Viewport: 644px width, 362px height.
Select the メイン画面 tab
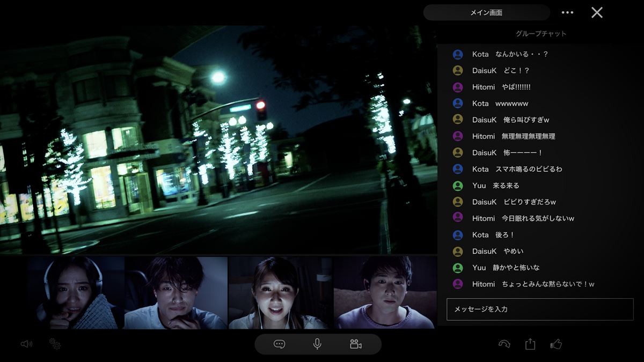(486, 12)
